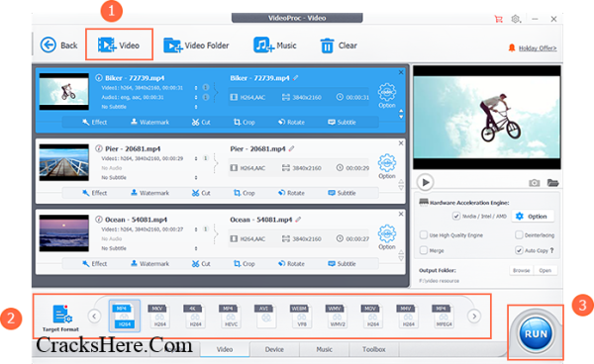
Task: Show previous target formats with left arrow
Action: 94,316
